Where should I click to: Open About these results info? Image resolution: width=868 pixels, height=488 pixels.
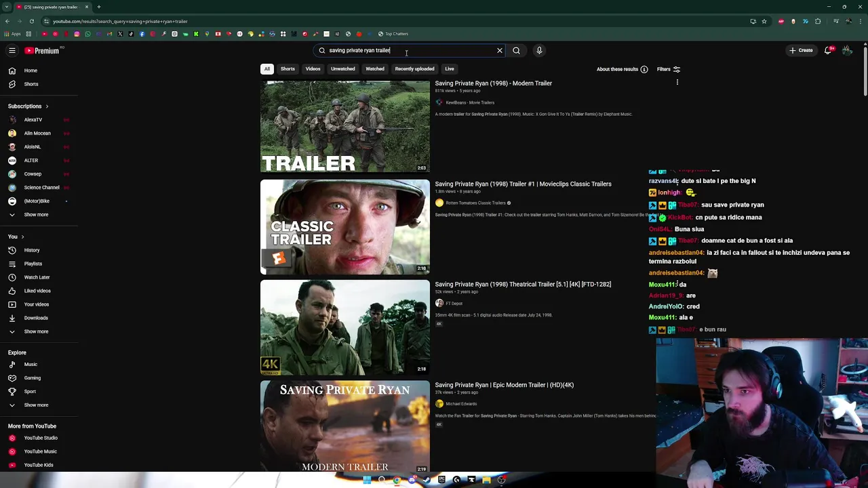click(x=622, y=69)
